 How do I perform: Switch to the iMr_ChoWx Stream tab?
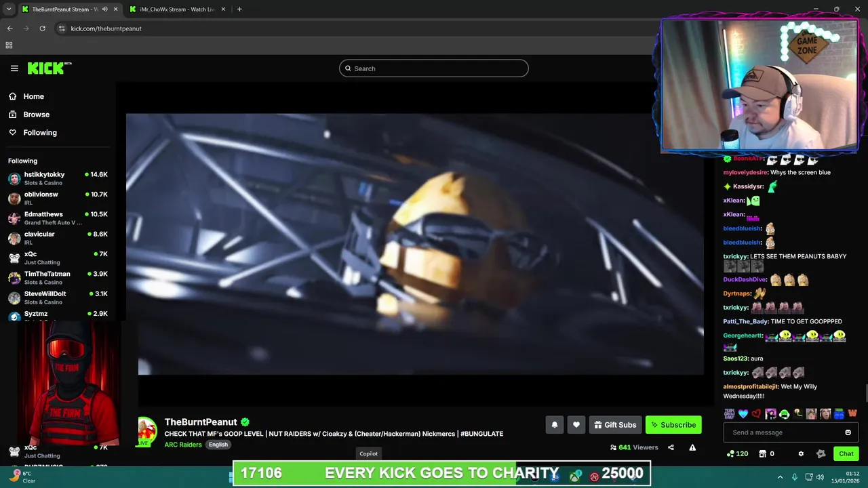(176, 9)
